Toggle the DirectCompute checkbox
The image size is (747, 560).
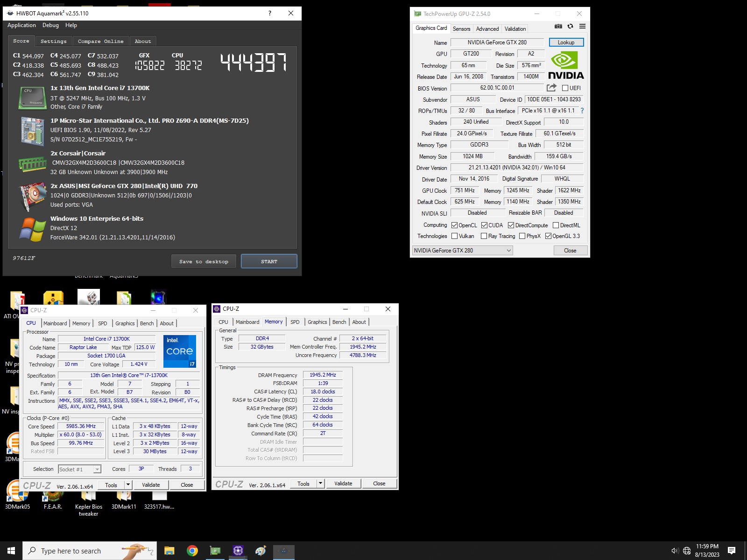click(x=511, y=225)
